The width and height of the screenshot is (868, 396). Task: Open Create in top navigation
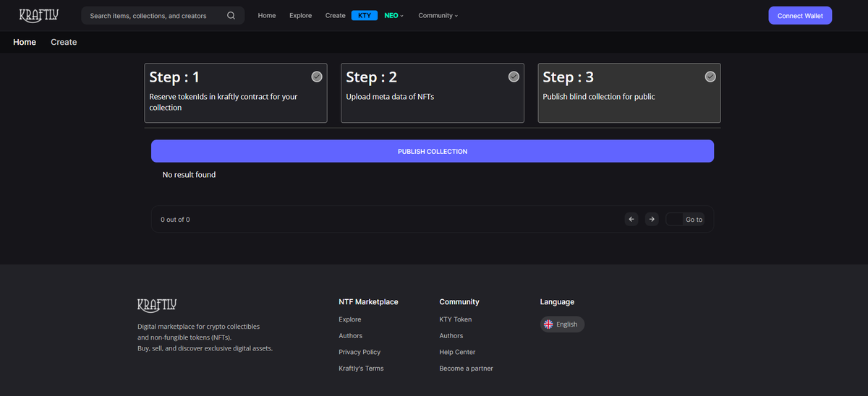335,15
